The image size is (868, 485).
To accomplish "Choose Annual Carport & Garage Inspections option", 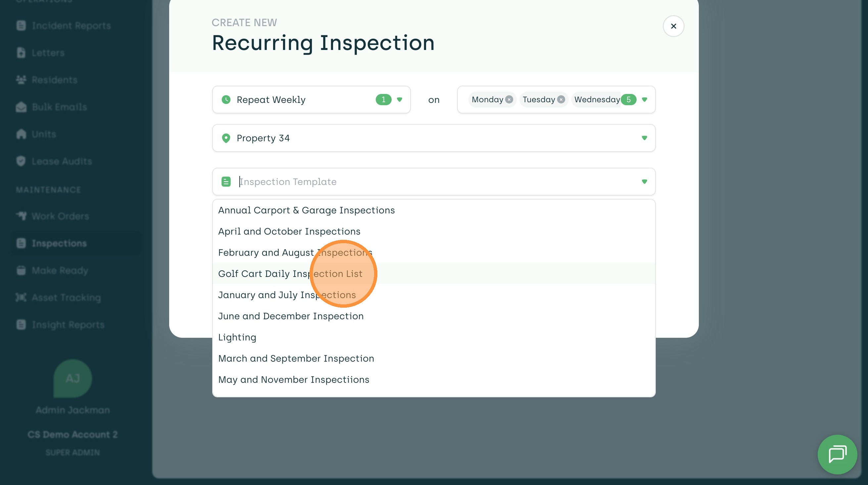I will (306, 210).
